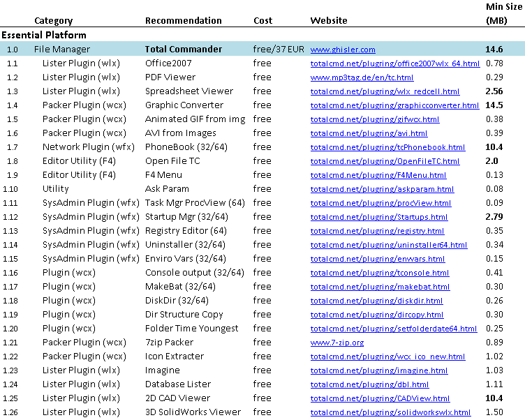Open the www.7-zip.org link
The height and width of the screenshot is (420, 525).
click(x=337, y=343)
